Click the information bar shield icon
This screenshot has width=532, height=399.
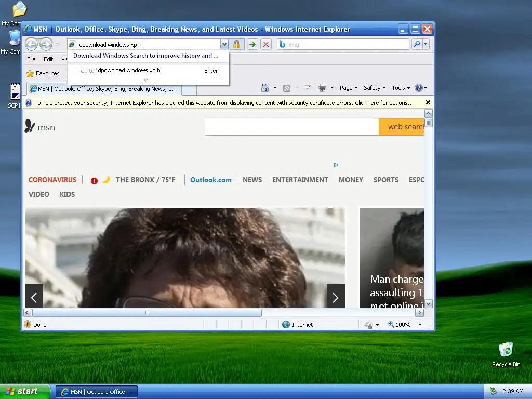(29, 103)
